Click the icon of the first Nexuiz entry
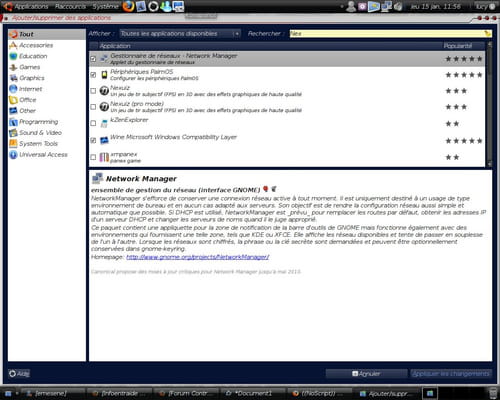This screenshot has width=500, height=400. pos(104,90)
